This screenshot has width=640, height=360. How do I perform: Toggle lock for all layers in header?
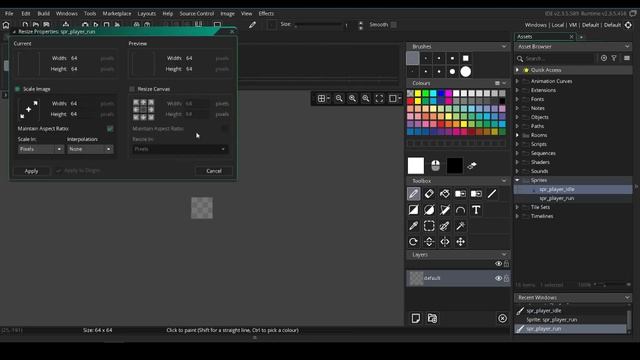tap(507, 264)
